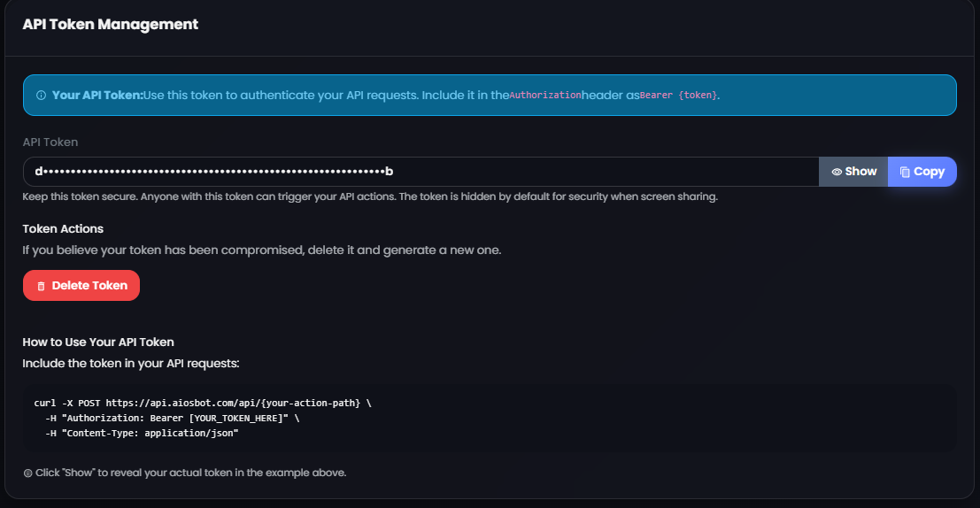Delete the current API token

click(x=81, y=286)
